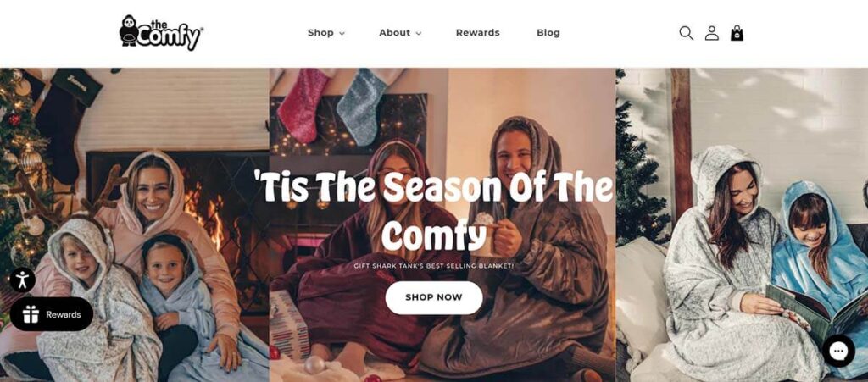The height and width of the screenshot is (382, 868).
Task: Click the SHOP NOW button
Action: pos(434,297)
